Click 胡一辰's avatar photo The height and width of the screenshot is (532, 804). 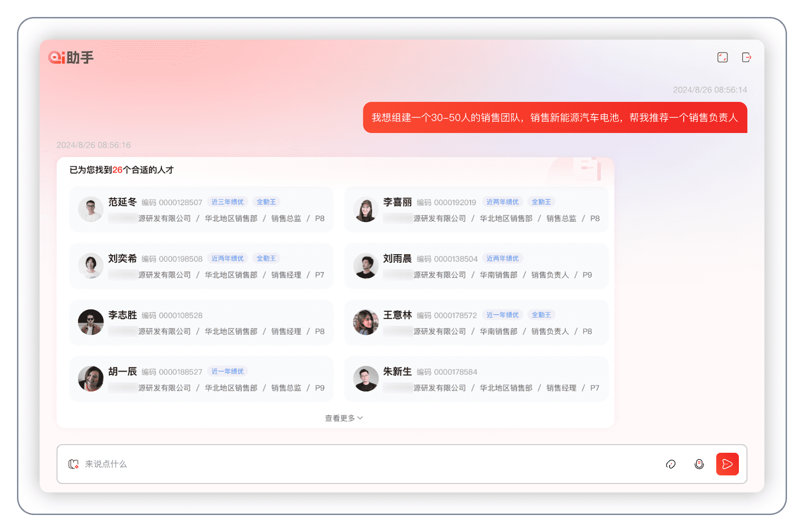point(91,379)
